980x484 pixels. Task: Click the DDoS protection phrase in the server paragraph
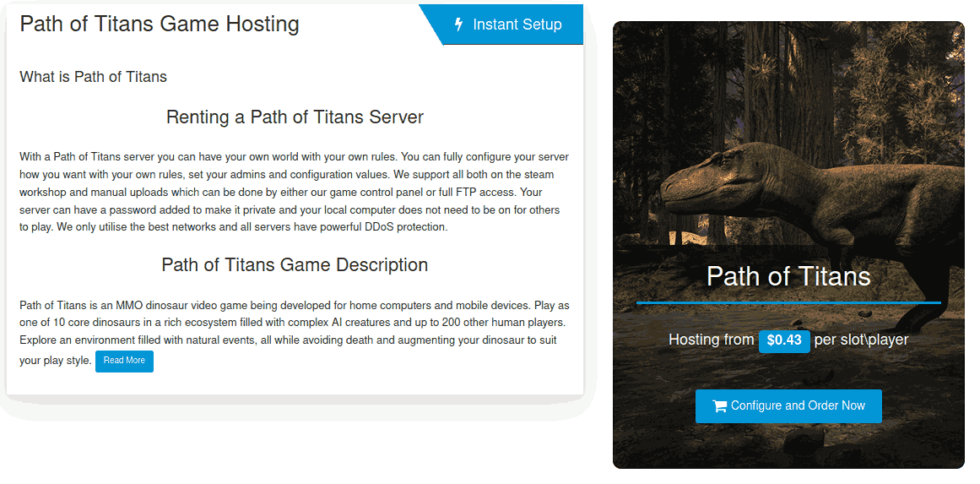point(406,227)
